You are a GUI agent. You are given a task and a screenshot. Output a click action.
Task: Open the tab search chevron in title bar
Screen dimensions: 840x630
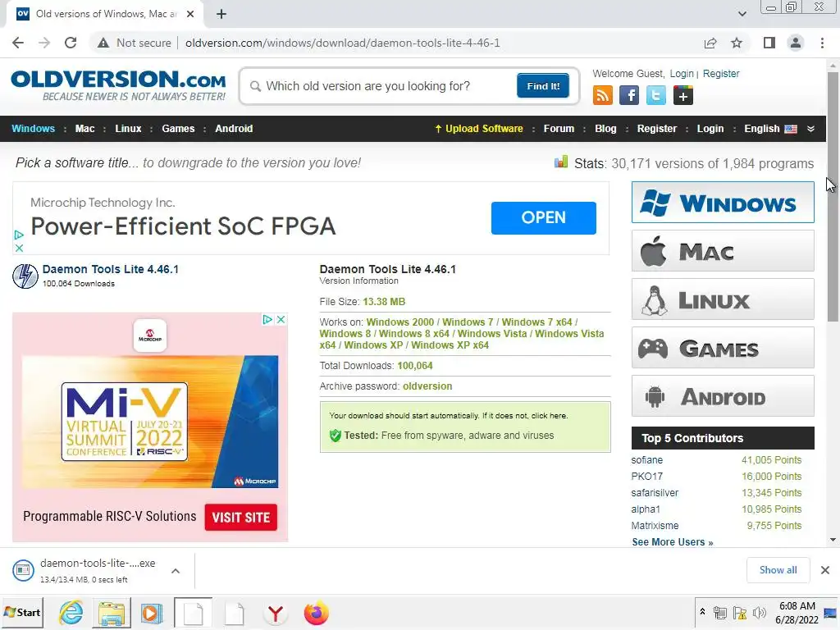[x=742, y=14]
